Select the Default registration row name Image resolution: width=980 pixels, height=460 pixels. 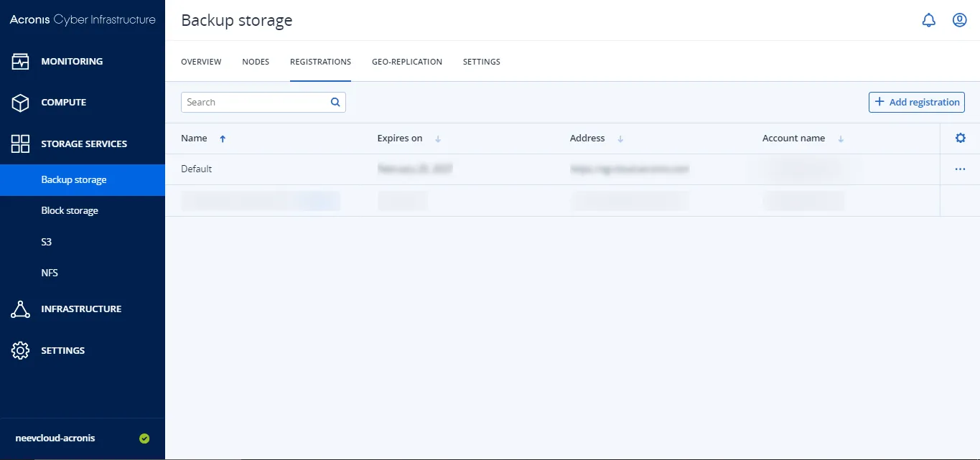point(196,169)
